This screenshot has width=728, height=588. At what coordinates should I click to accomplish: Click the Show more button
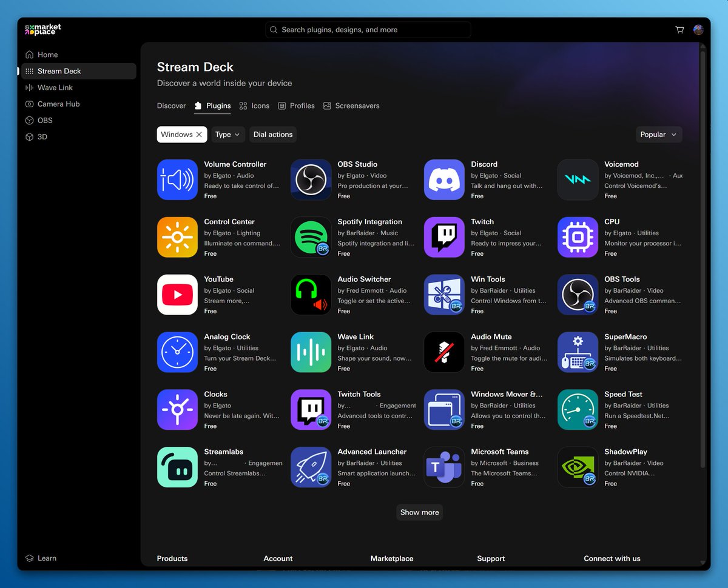(419, 512)
